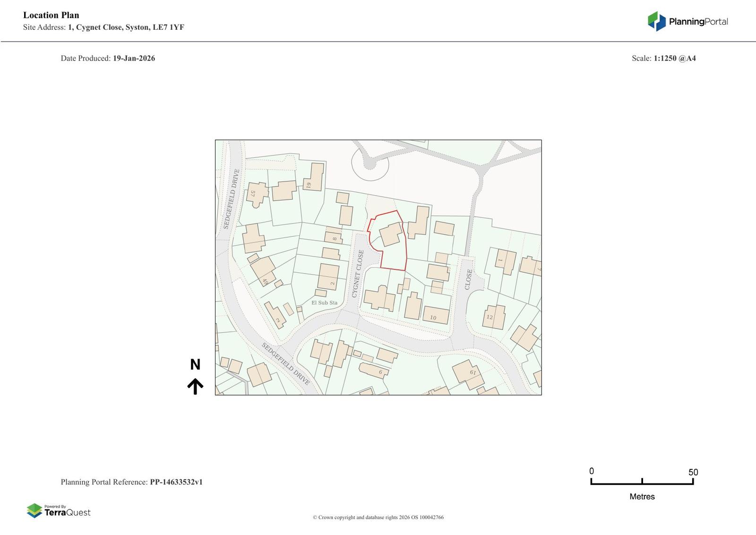The image size is (756, 535).
Task: Click the 50 mark on the scale bar
Action: (693, 472)
